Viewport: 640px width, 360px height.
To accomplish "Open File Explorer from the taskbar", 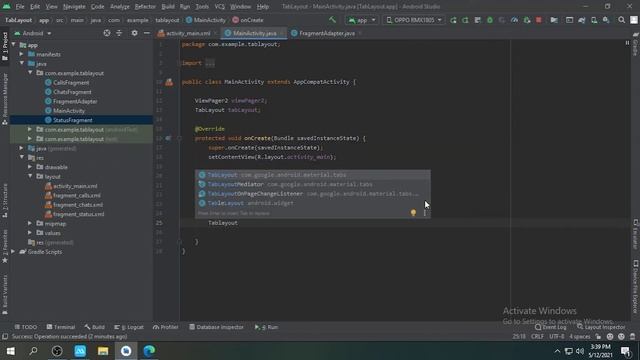I will pyautogui.click(x=103, y=351).
